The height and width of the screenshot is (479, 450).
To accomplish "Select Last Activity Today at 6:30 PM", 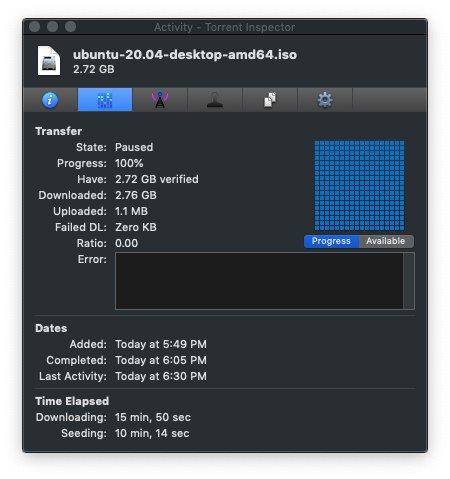I will [x=161, y=376].
